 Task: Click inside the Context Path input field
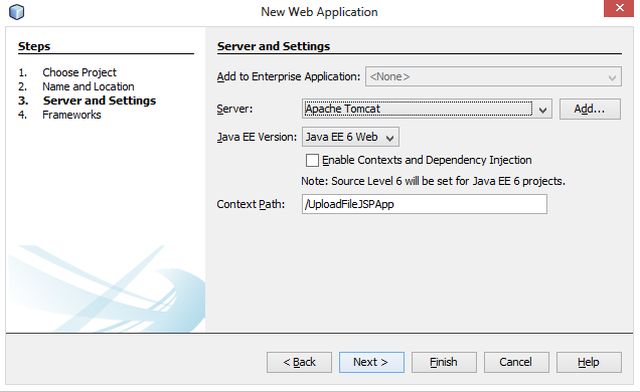(x=424, y=204)
